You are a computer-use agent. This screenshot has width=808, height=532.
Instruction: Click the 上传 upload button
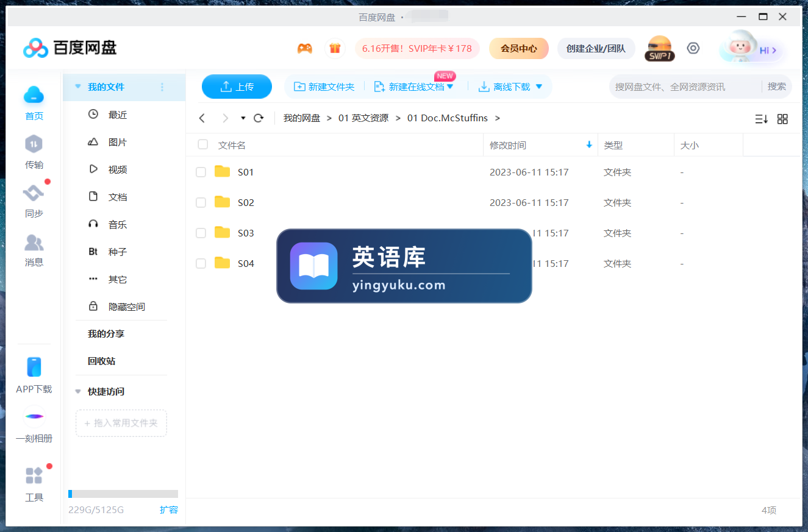[237, 87]
